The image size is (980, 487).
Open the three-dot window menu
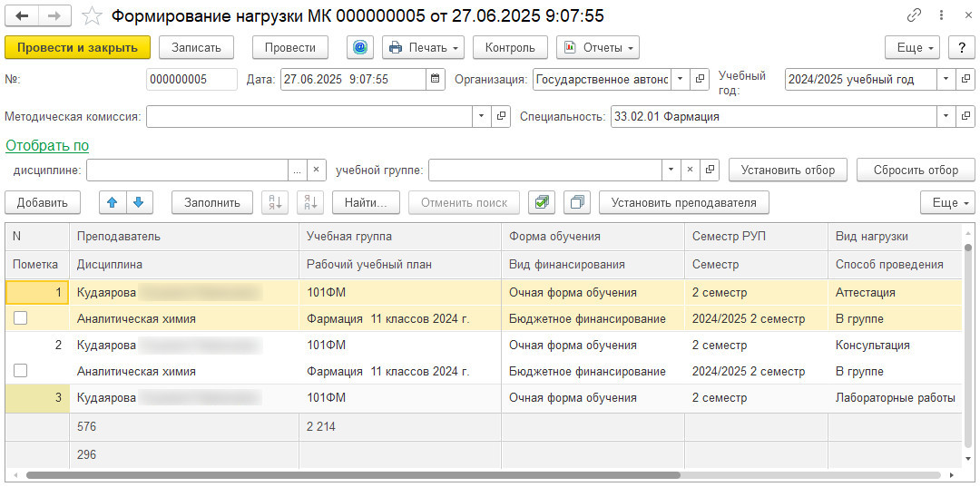[941, 16]
